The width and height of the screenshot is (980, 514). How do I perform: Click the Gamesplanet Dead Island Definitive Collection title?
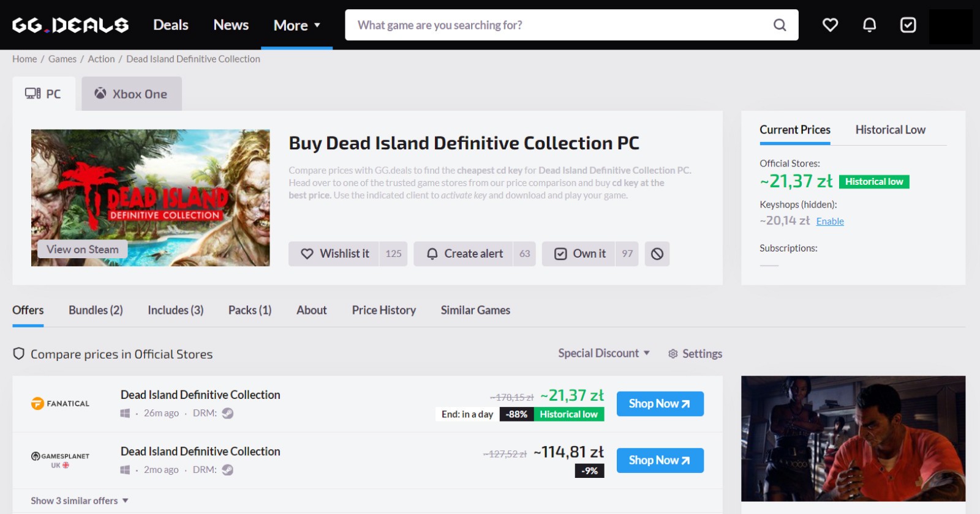[x=200, y=452]
